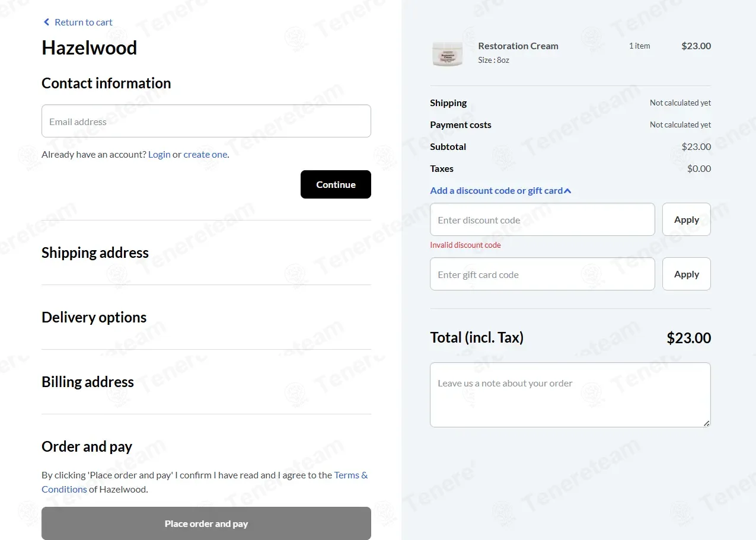Open the Login link
The image size is (756, 540).
[160, 154]
